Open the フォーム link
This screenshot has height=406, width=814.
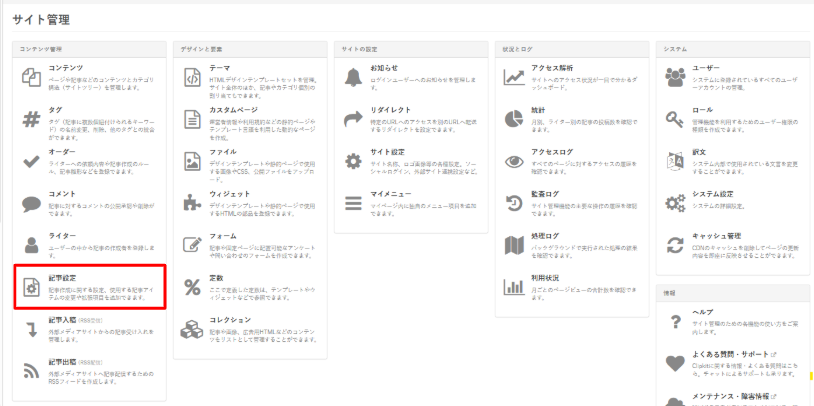point(223,236)
